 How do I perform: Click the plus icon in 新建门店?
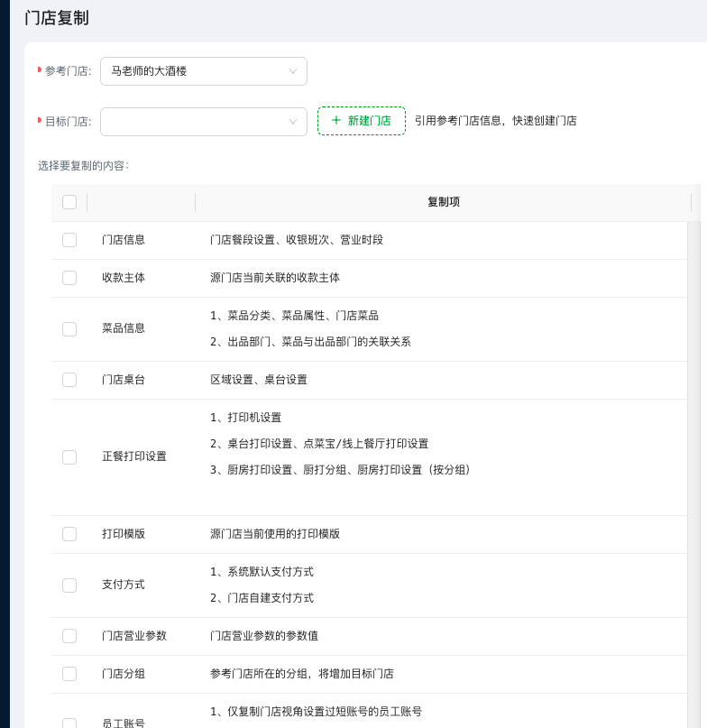coord(336,121)
